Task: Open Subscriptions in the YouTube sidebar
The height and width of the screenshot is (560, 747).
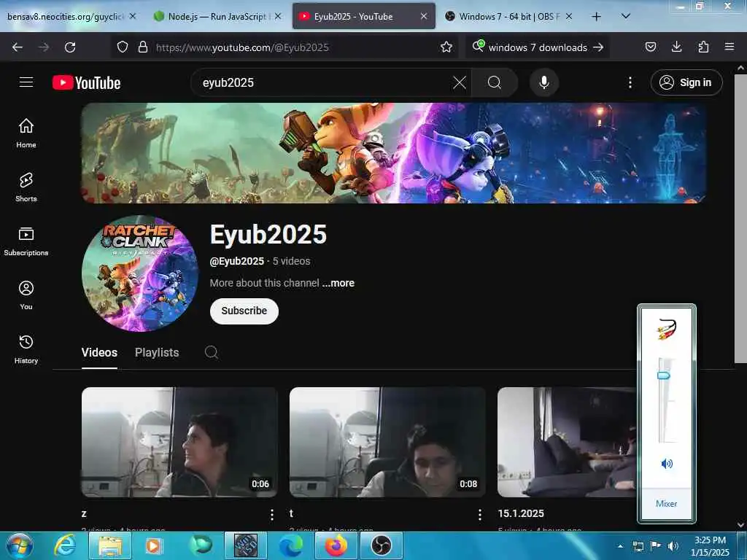Action: (x=26, y=241)
